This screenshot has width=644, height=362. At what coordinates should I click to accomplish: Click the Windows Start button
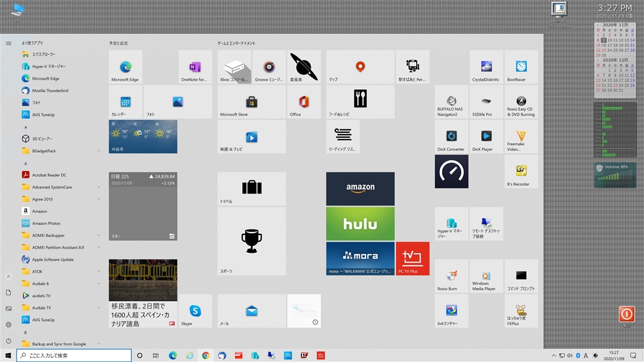tap(8, 356)
